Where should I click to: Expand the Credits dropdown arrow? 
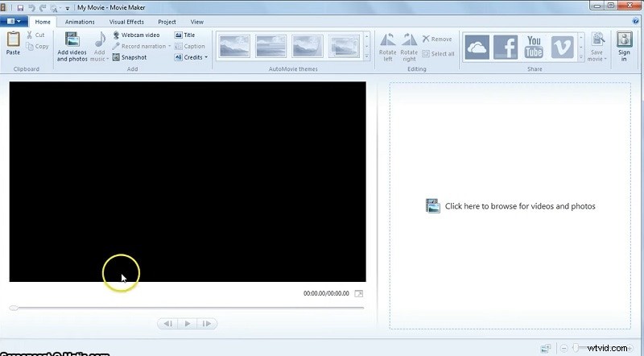pyautogui.click(x=206, y=57)
